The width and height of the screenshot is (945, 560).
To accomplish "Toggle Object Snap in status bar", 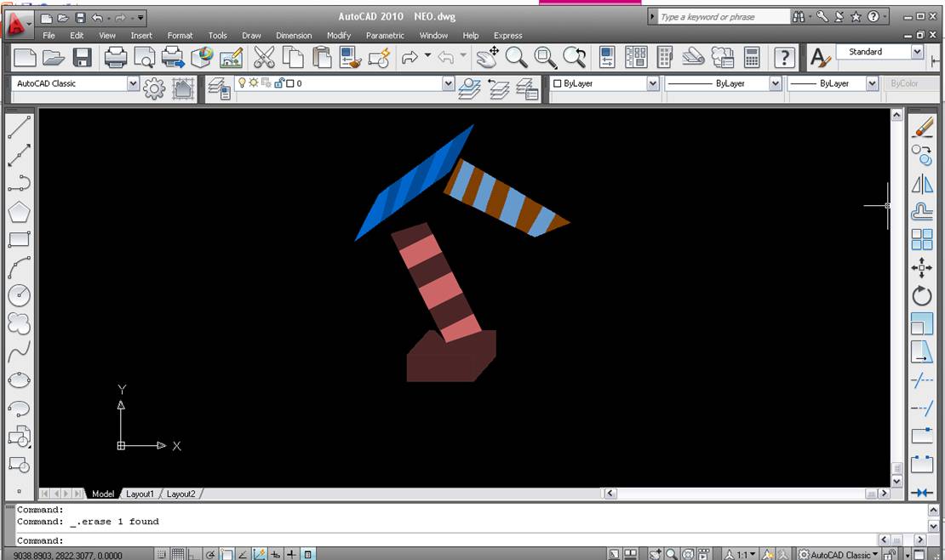I will [226, 554].
